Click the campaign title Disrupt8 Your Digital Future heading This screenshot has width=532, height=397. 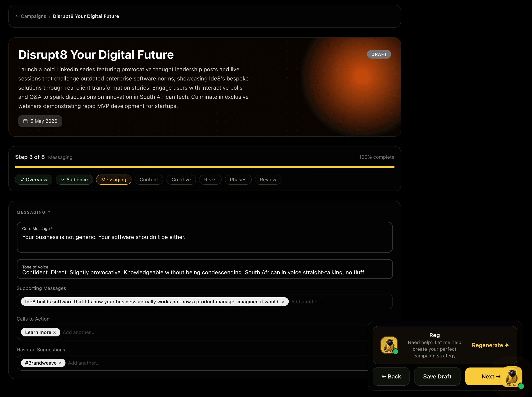[x=96, y=55]
